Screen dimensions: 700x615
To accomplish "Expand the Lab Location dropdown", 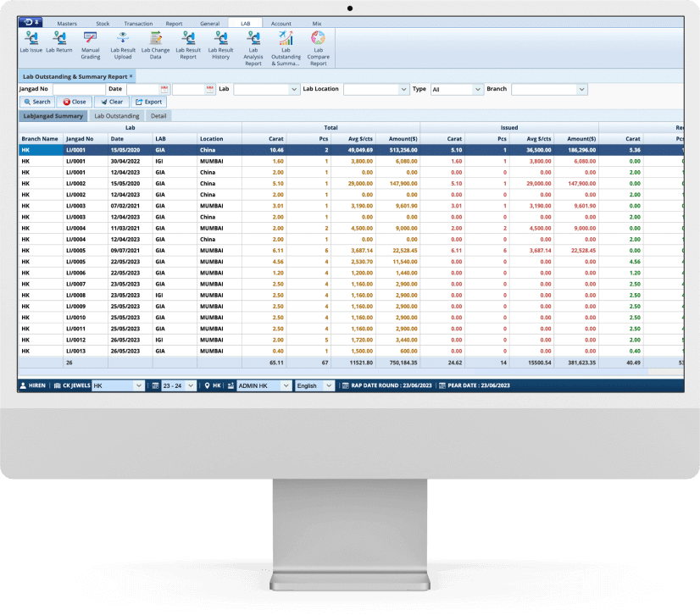I will click(403, 89).
